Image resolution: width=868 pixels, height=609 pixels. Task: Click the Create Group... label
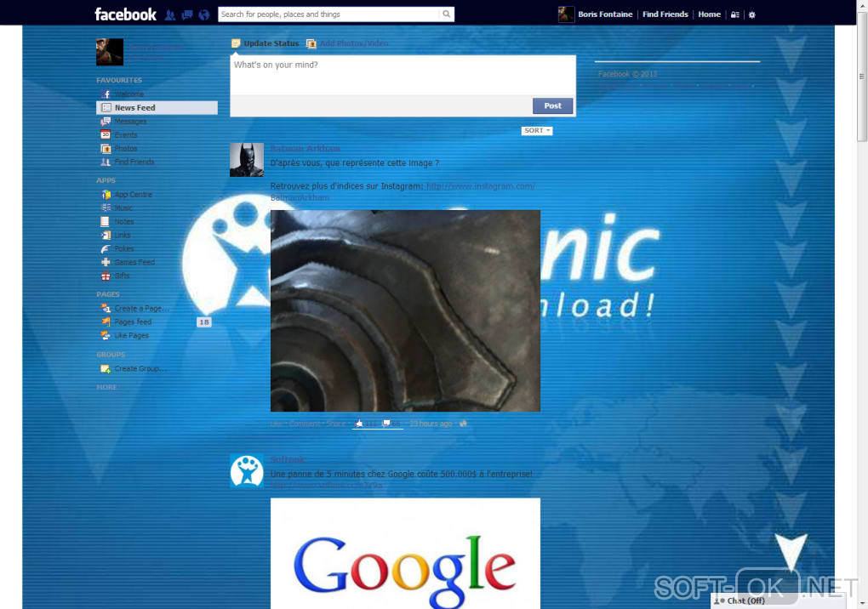click(140, 369)
